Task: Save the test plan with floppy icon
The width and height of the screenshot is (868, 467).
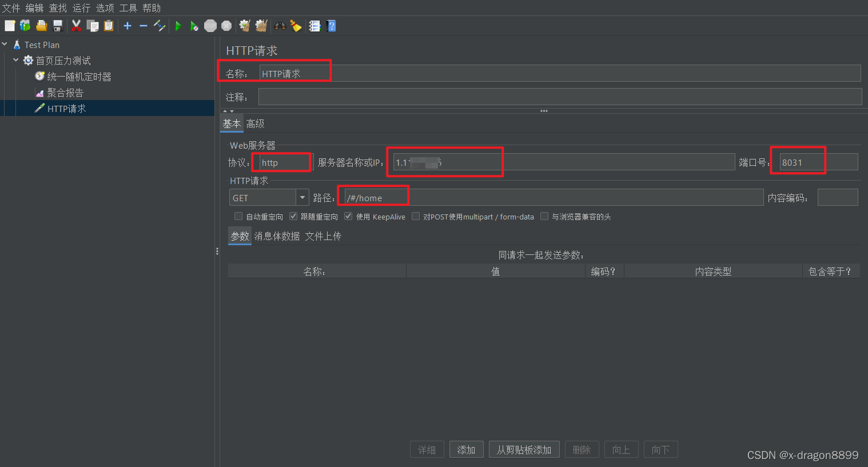Action: (x=57, y=26)
